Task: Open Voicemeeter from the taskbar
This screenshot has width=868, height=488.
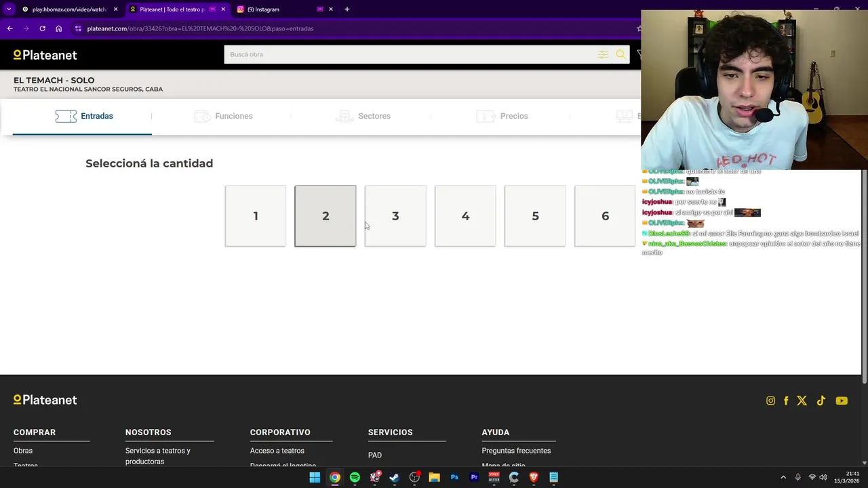Action: 494,477
